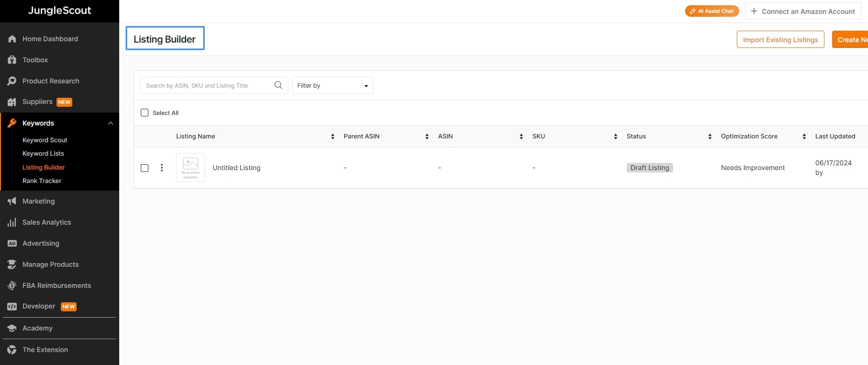Click the Product Research magnifier icon
Viewport: 868px width, 365px height.
click(x=12, y=81)
